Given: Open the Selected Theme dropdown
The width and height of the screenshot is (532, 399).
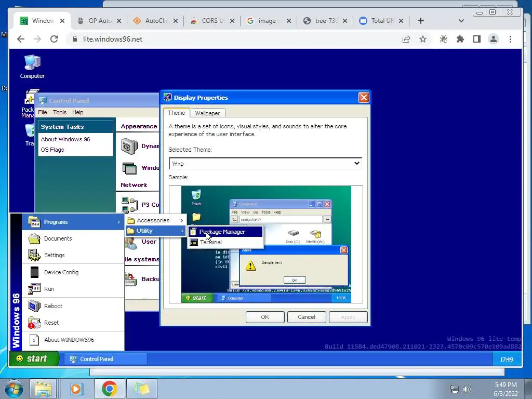Looking at the screenshot, I should click(265, 163).
